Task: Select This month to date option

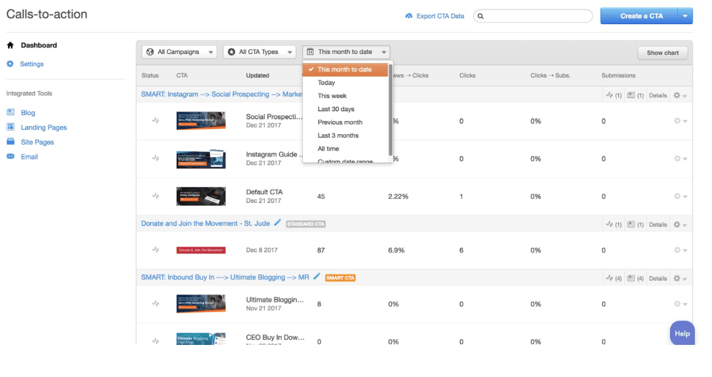Action: tap(345, 69)
